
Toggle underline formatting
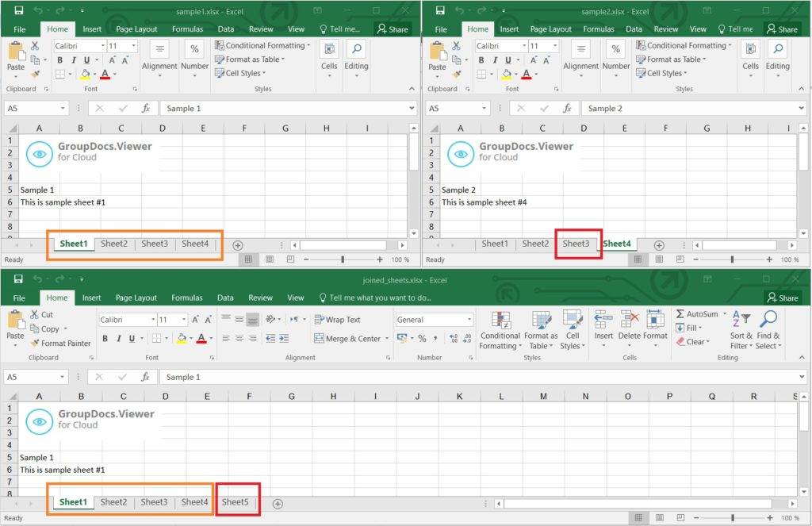(x=130, y=338)
